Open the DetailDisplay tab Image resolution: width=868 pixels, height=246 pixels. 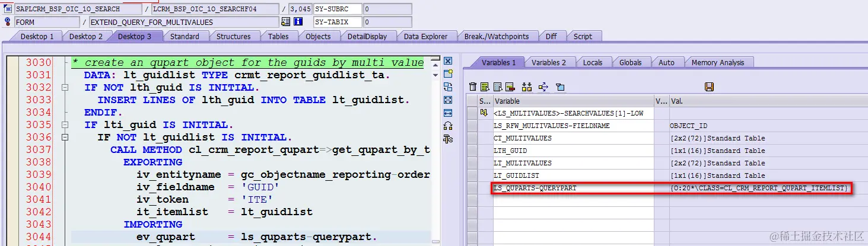coord(367,37)
